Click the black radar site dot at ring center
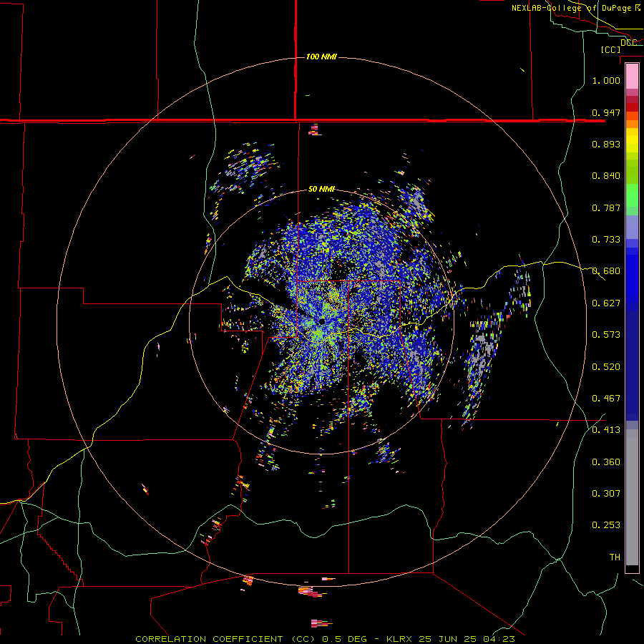Screen dimensions: 644x644 click(x=321, y=321)
